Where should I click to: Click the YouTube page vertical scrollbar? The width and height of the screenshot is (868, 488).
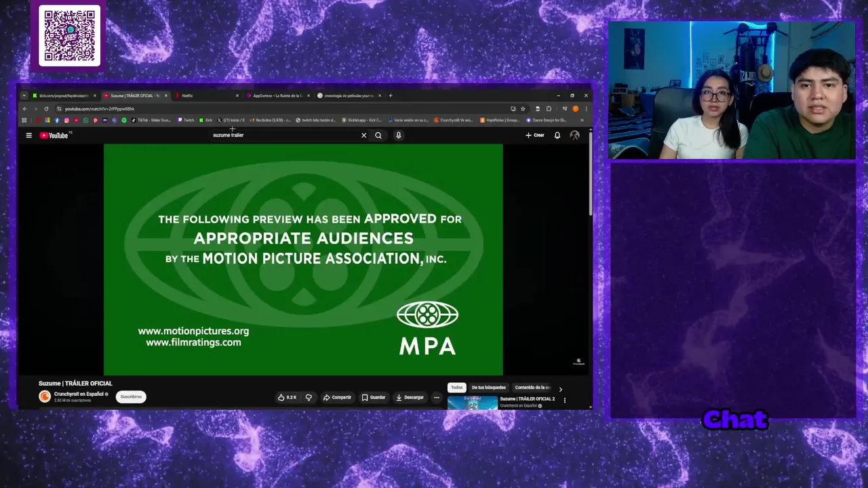[x=590, y=175]
